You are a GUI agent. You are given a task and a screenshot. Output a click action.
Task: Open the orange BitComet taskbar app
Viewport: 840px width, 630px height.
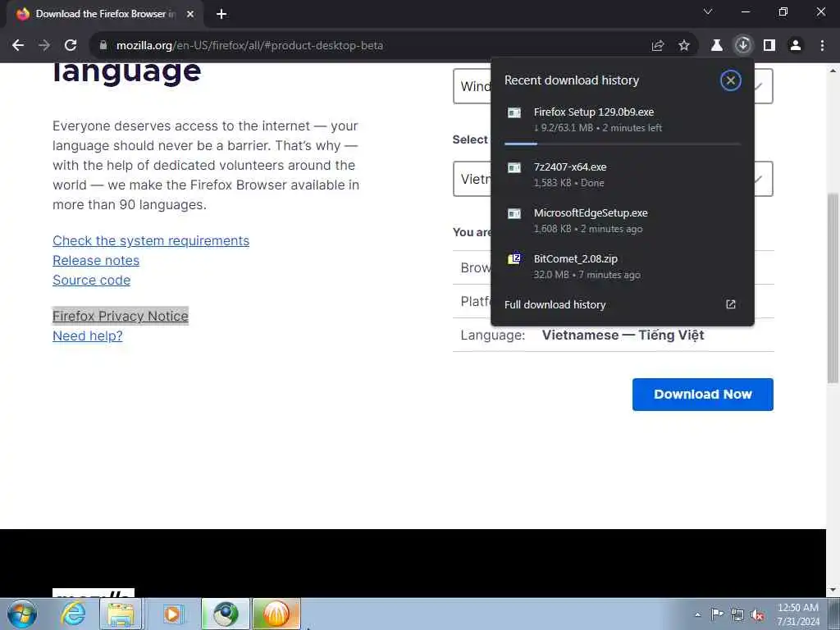coord(276,614)
